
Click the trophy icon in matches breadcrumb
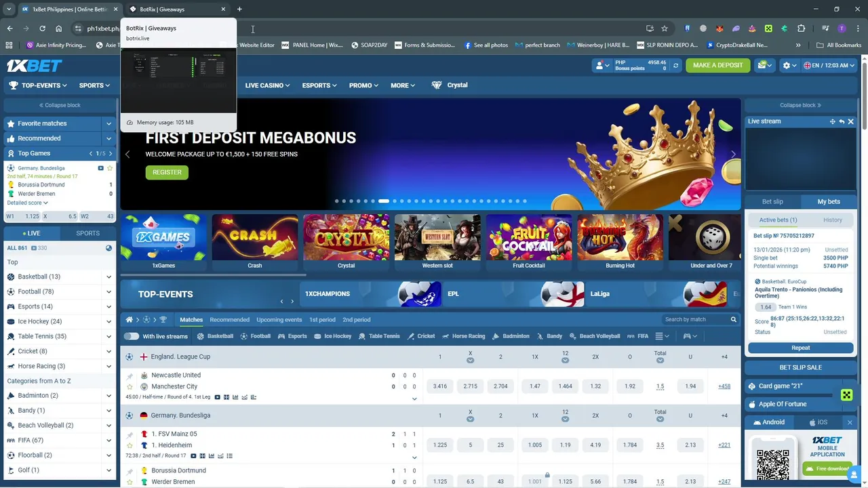(163, 319)
